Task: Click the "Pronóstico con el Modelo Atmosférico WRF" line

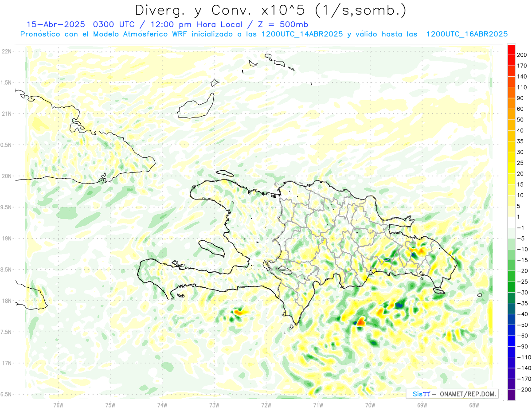Action: (264, 34)
